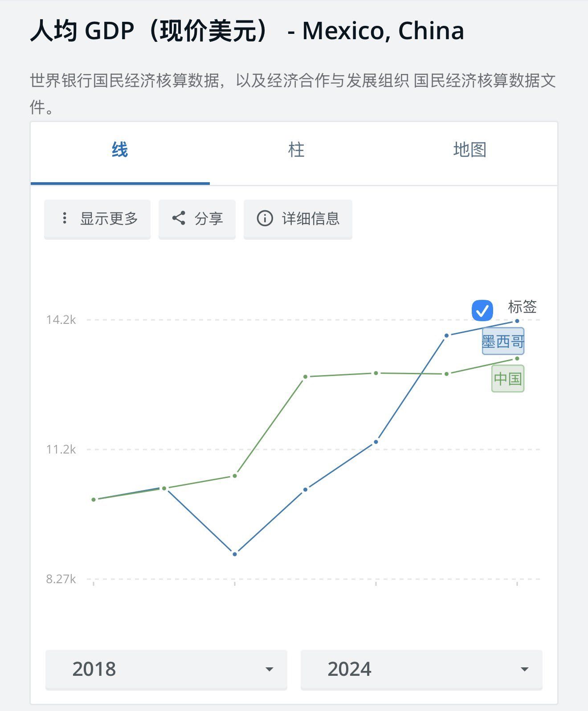
Task: Open the 2018 start year dropdown
Action: point(166,669)
